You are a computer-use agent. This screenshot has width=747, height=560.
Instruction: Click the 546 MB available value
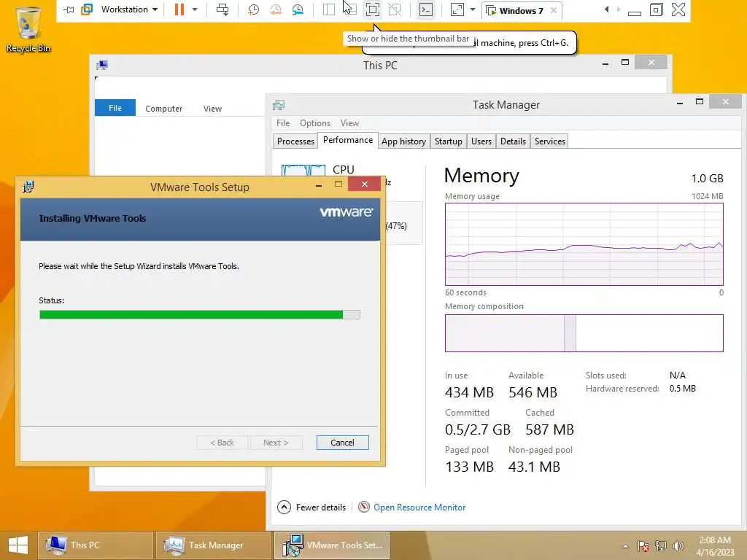pos(533,392)
